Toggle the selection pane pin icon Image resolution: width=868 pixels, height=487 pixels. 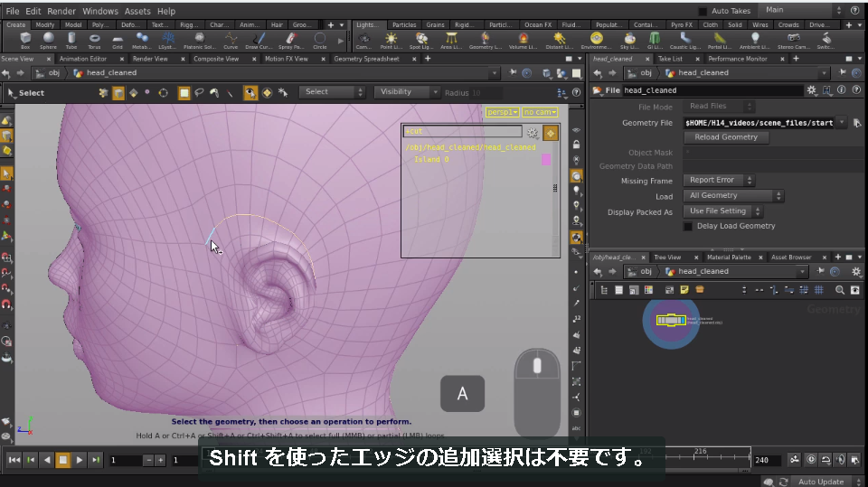tap(551, 133)
